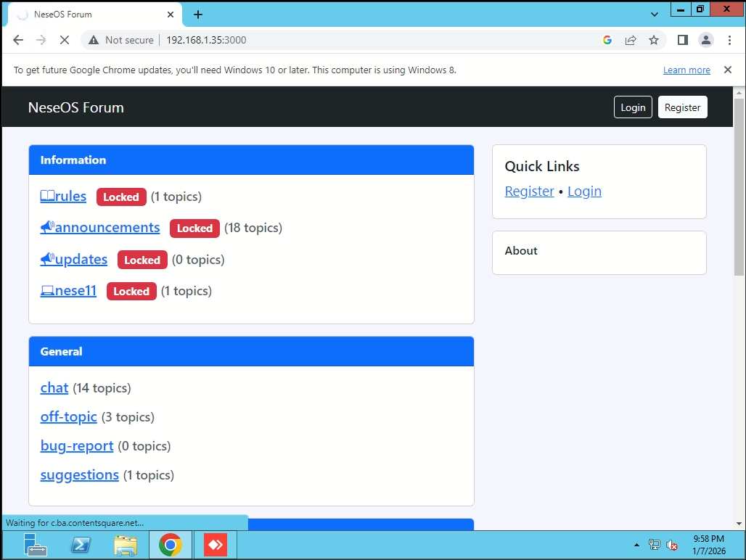Expand the tab search chevron
Image resolution: width=746 pixels, height=560 pixels.
tap(655, 15)
